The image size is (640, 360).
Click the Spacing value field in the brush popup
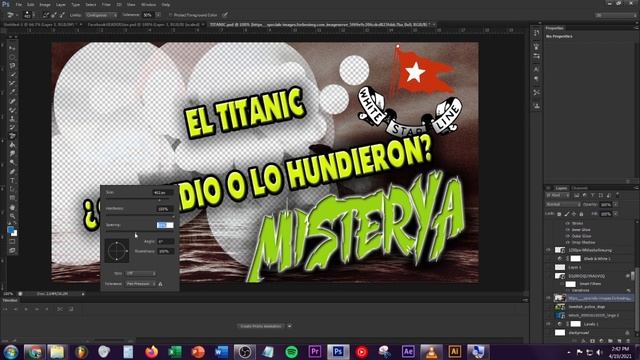(x=165, y=225)
